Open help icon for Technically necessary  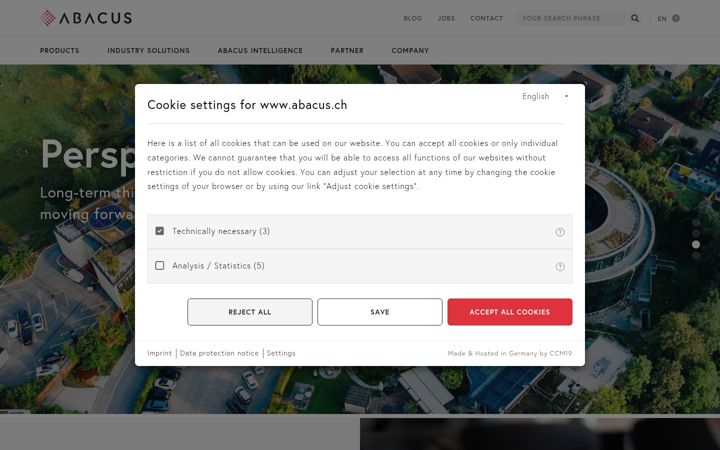coord(560,232)
